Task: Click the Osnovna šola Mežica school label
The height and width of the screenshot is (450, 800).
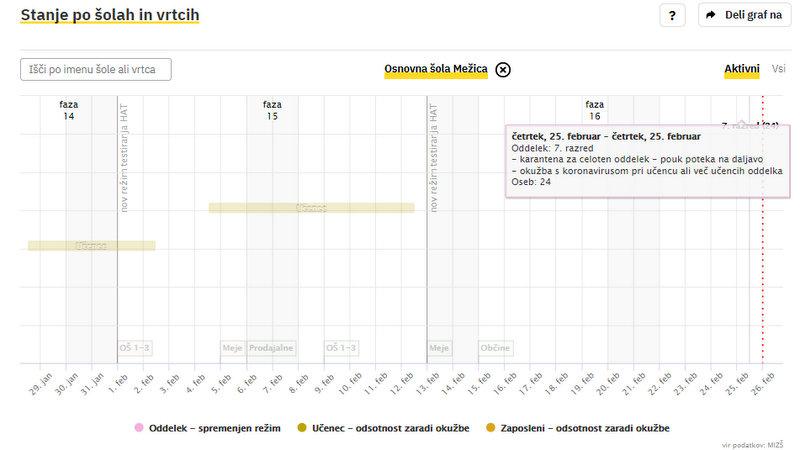Action: click(x=436, y=69)
